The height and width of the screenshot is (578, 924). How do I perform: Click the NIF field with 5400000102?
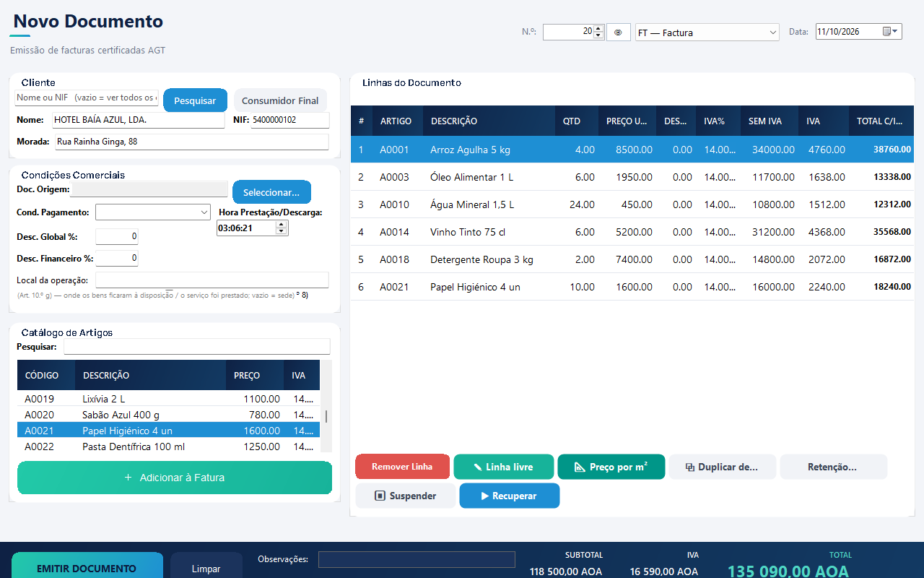290,120
